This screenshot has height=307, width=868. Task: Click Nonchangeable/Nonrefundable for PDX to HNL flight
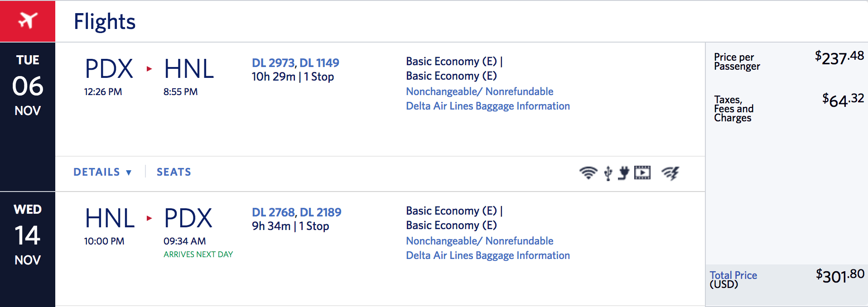(479, 91)
